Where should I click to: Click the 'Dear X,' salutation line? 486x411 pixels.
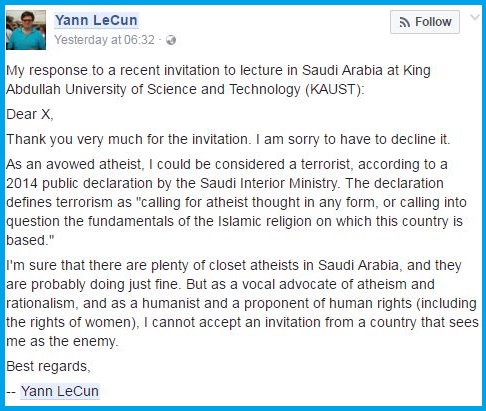(30, 114)
